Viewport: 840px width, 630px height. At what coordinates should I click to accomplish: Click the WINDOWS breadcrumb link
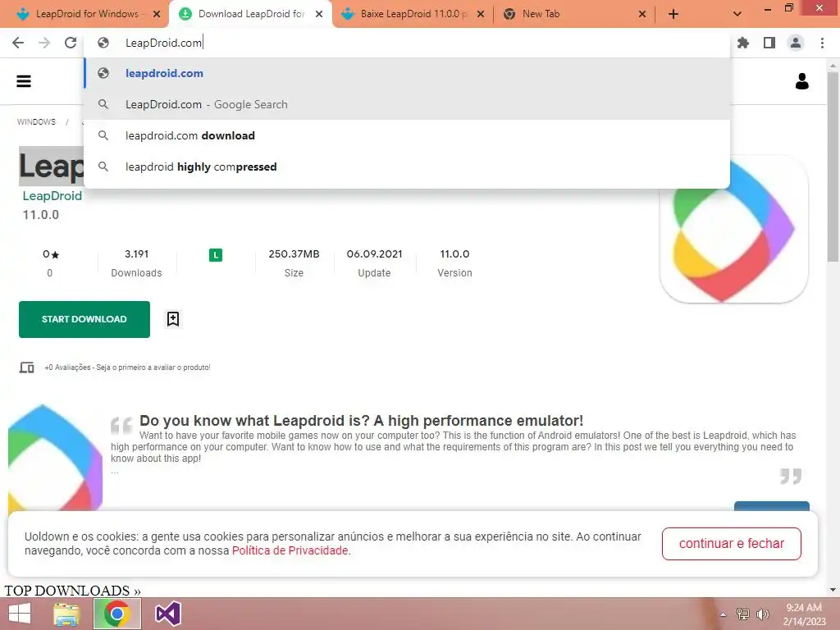(x=36, y=122)
